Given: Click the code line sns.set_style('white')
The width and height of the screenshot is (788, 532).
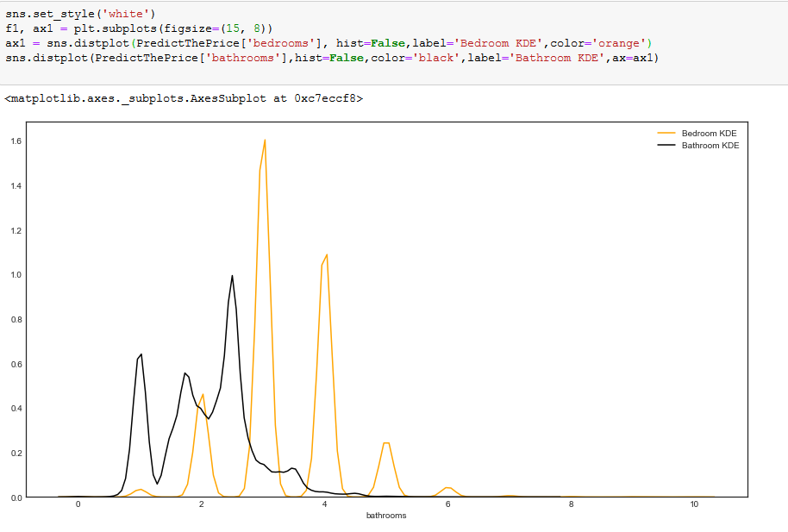Looking at the screenshot, I should point(80,14).
